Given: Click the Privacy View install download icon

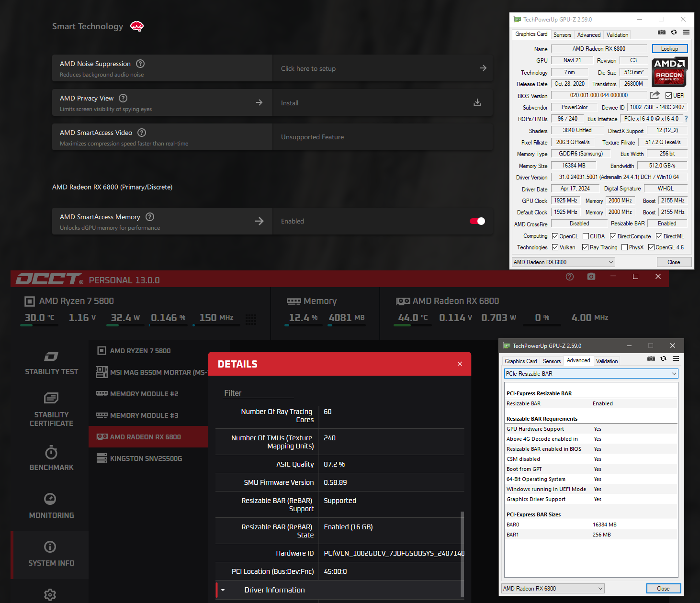Looking at the screenshot, I should click(477, 102).
